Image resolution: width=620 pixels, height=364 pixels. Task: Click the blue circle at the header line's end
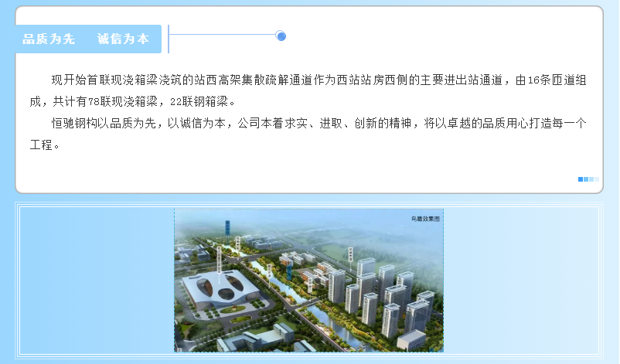(281, 36)
